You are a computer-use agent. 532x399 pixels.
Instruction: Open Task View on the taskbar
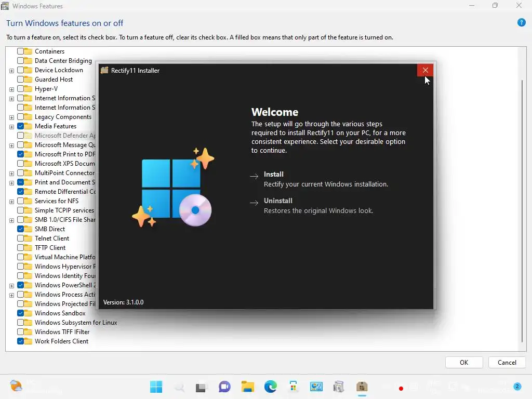coord(201,387)
